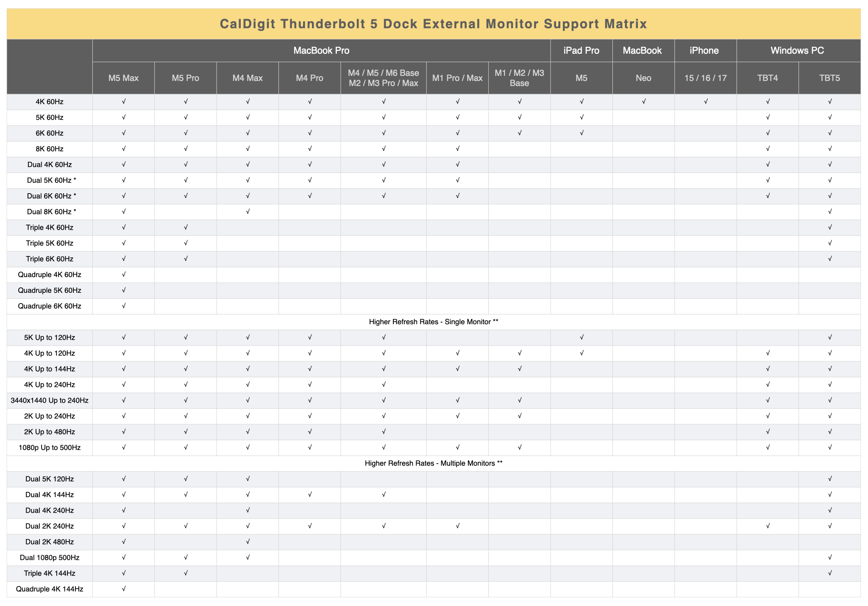Click the TBT4 column header
This screenshot has width=868, height=606.
(x=768, y=78)
